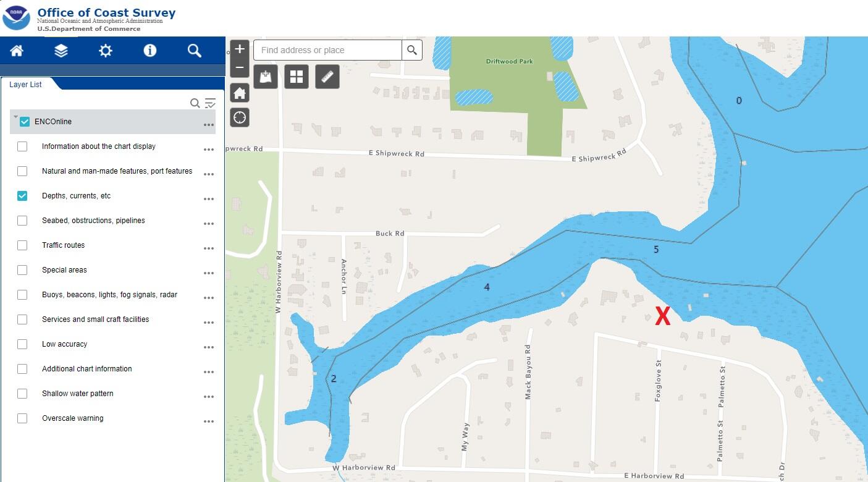868x482 pixels.
Task: Collapse the ENCOnline layer group arrow
Action: [15, 117]
